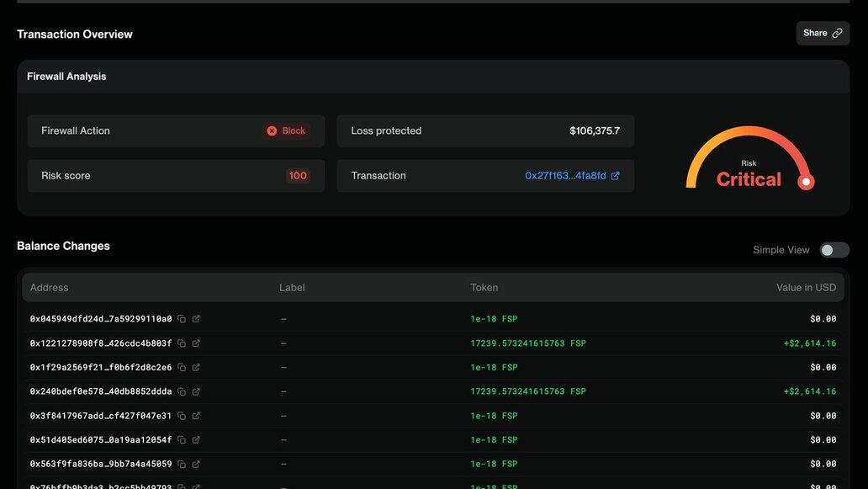Open address 0x240bdef0e578...40db8852ddda externally
Viewport: 868px width, 489px height.
click(196, 391)
